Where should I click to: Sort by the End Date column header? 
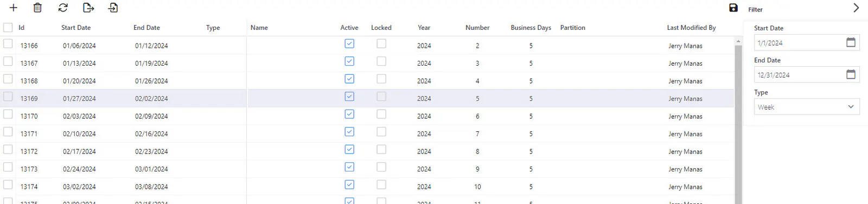[146, 28]
